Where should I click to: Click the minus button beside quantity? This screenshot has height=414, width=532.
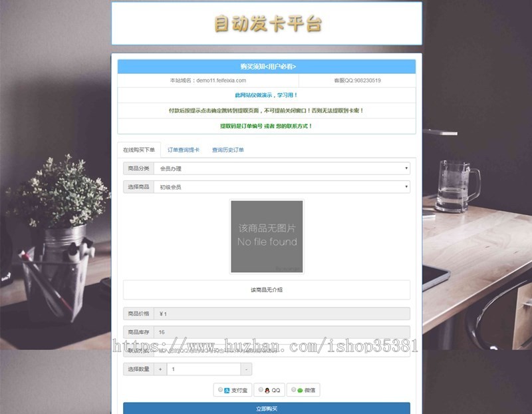(246, 369)
